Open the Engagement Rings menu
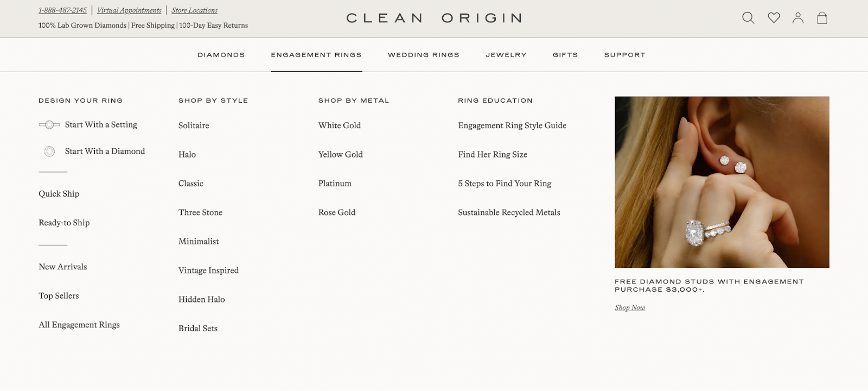Viewport: 868px width, 391px height. (316, 55)
